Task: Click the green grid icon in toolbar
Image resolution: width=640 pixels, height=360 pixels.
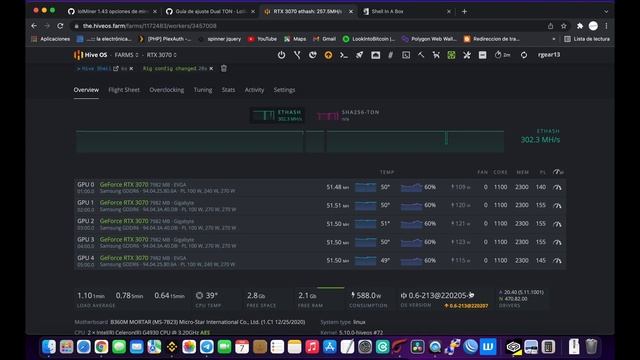Action: coord(451,55)
